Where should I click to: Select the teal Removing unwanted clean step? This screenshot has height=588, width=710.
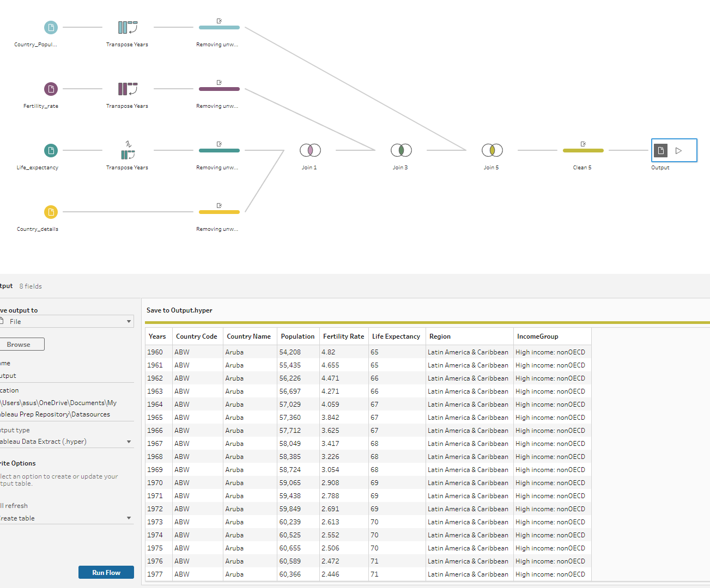click(x=219, y=150)
